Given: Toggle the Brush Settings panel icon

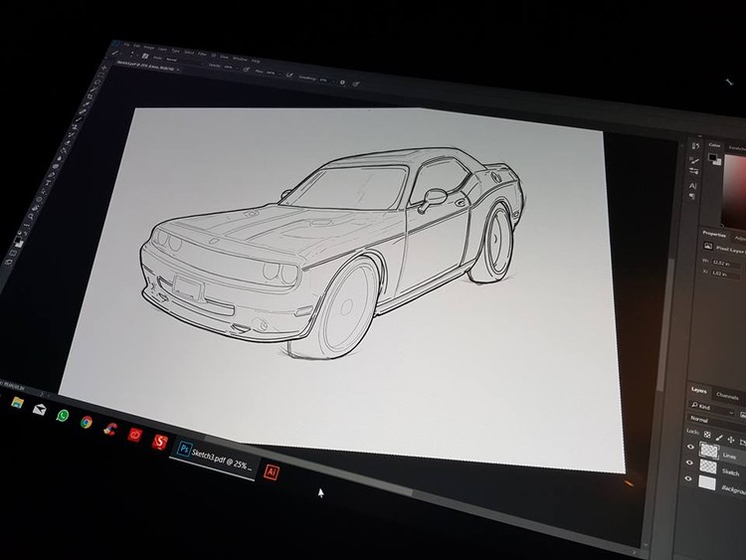Looking at the screenshot, I should tap(145, 56).
